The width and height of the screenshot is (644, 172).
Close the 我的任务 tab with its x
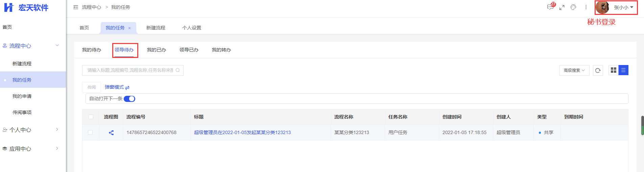[129, 28]
